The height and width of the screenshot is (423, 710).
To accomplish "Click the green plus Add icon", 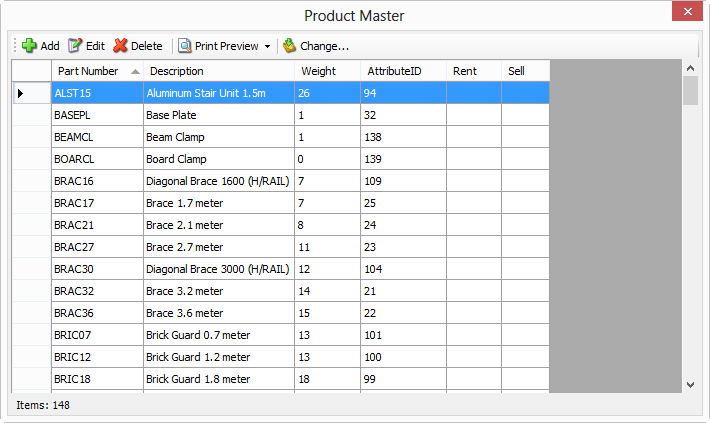I will [x=29, y=46].
